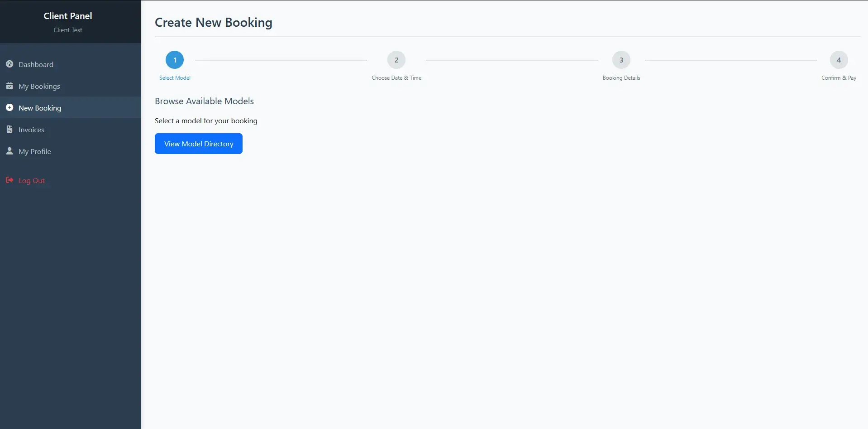
Task: Click the calendar icon beside My Bookings
Action: (x=10, y=86)
